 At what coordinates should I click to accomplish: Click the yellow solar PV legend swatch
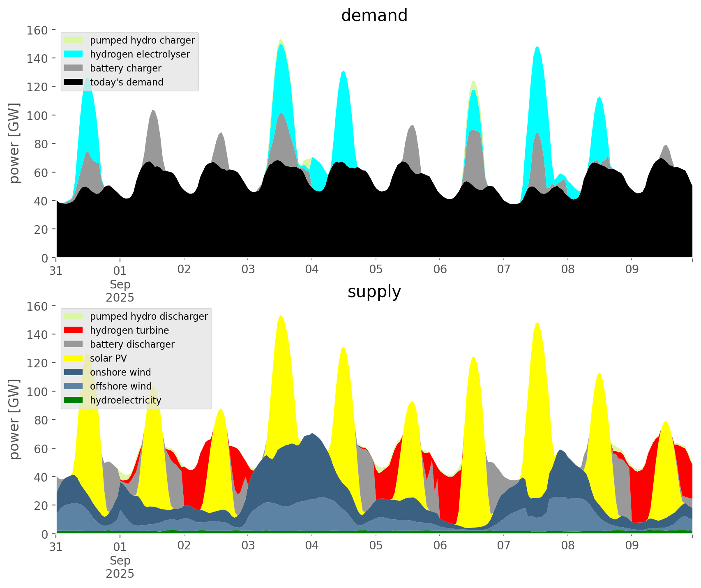(x=74, y=358)
